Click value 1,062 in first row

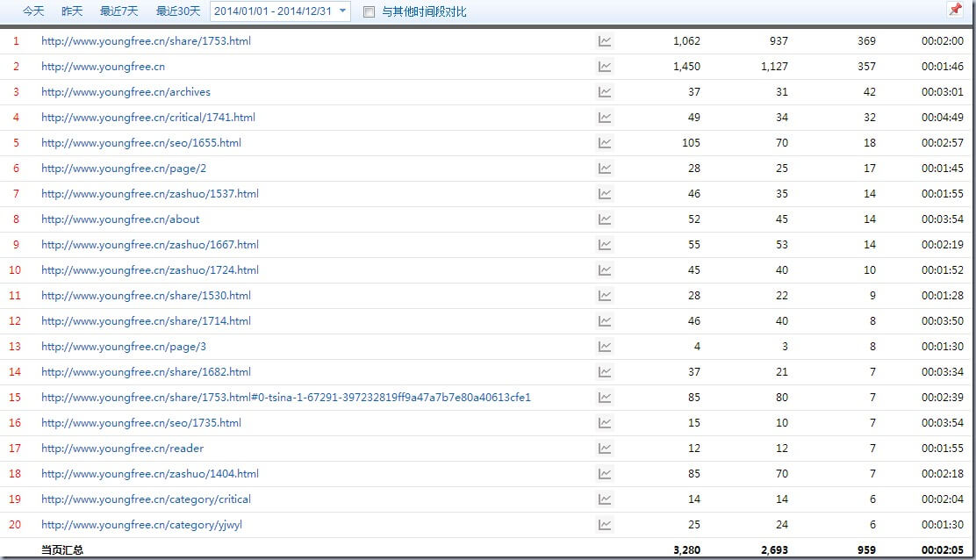pos(686,41)
